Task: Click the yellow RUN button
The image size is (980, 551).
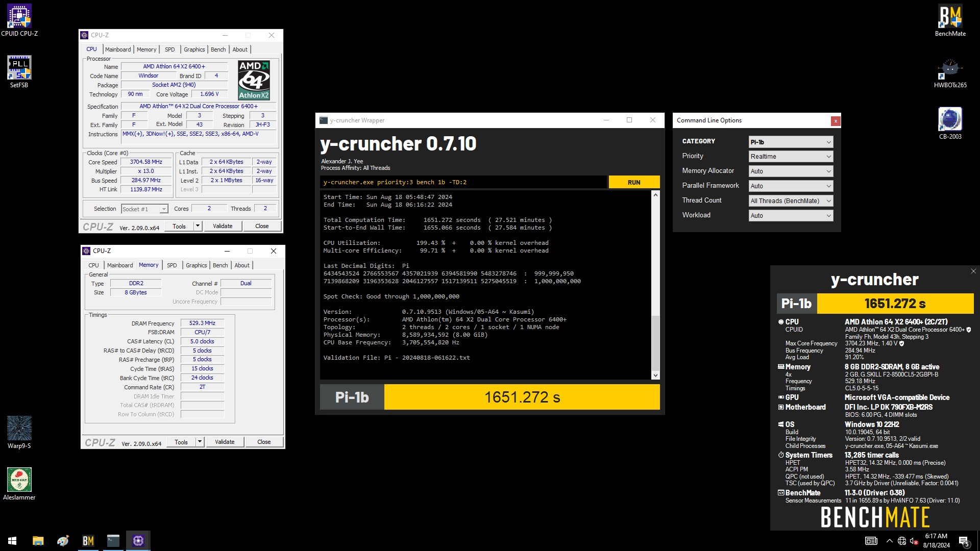Action: click(x=634, y=182)
